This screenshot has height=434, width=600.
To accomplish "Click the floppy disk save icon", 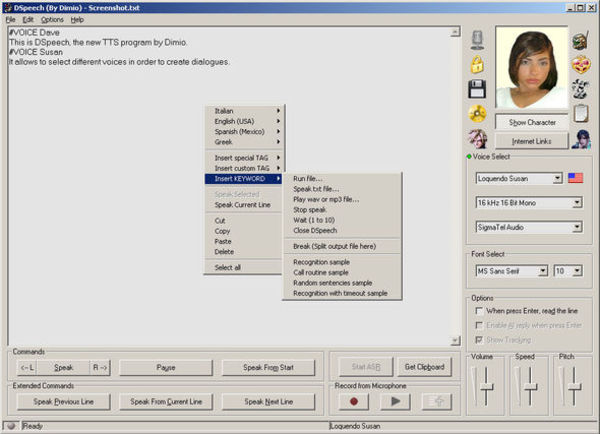I will coord(477,89).
